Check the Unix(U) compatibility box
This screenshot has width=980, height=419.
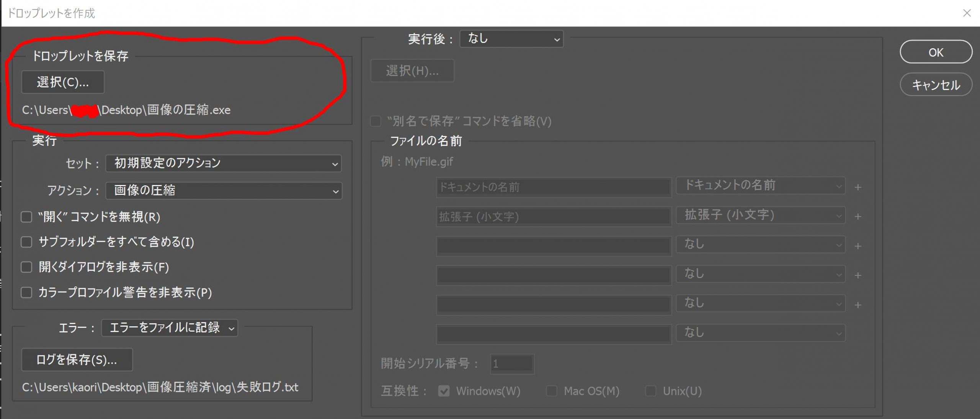[650, 391]
